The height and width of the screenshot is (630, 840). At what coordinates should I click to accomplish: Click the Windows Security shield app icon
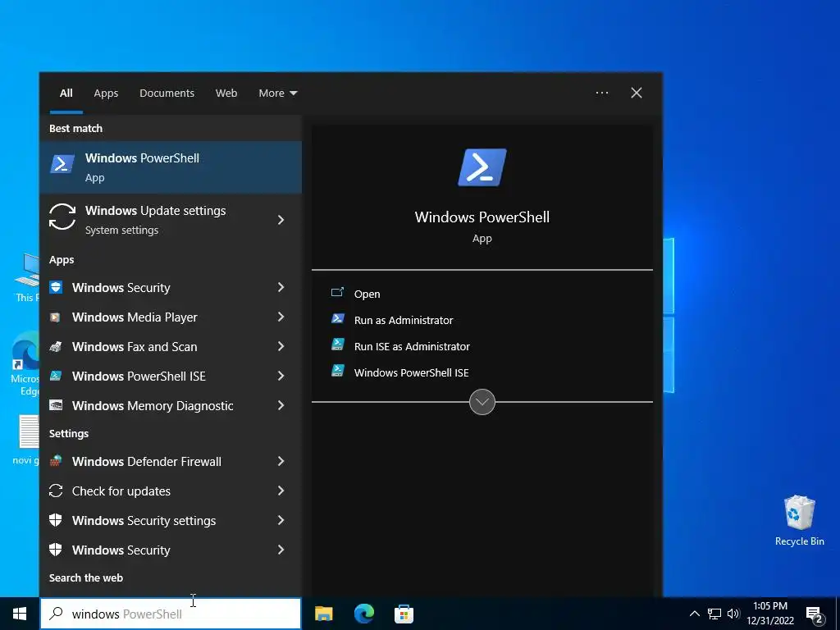pyautogui.click(x=56, y=287)
